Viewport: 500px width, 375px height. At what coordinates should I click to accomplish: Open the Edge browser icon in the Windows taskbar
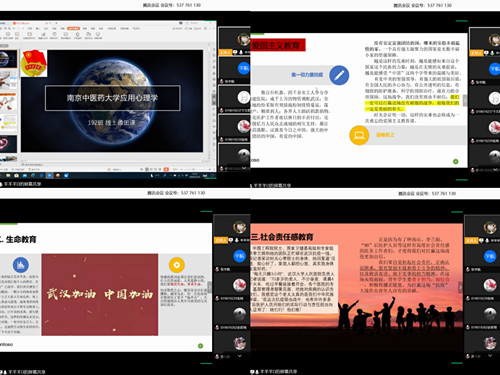(x=33, y=175)
